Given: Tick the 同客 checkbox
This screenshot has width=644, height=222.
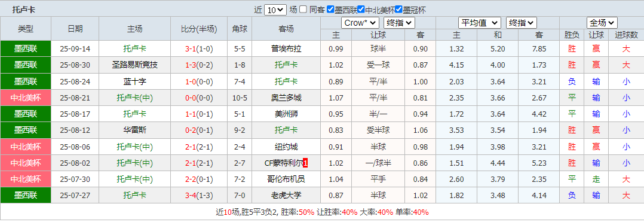Looking at the screenshot, I should pyautogui.click(x=303, y=10).
